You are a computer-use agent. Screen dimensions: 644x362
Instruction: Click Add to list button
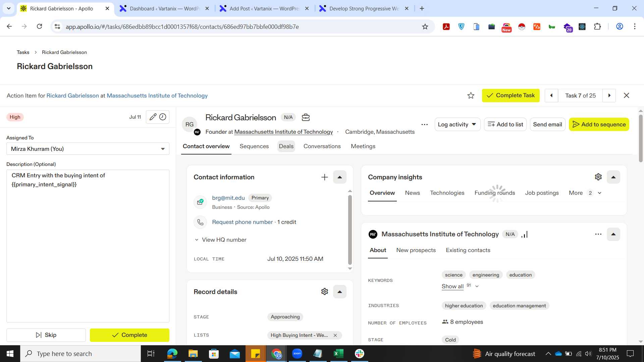[505, 124]
